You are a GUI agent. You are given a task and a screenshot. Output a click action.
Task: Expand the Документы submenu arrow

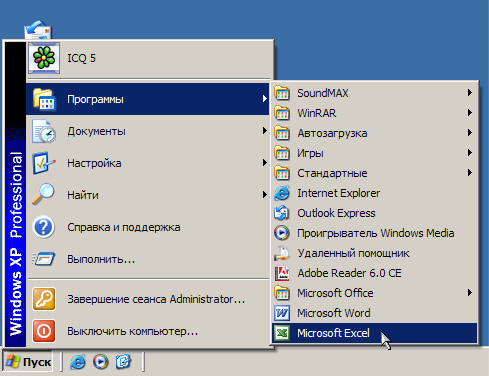coord(264,131)
